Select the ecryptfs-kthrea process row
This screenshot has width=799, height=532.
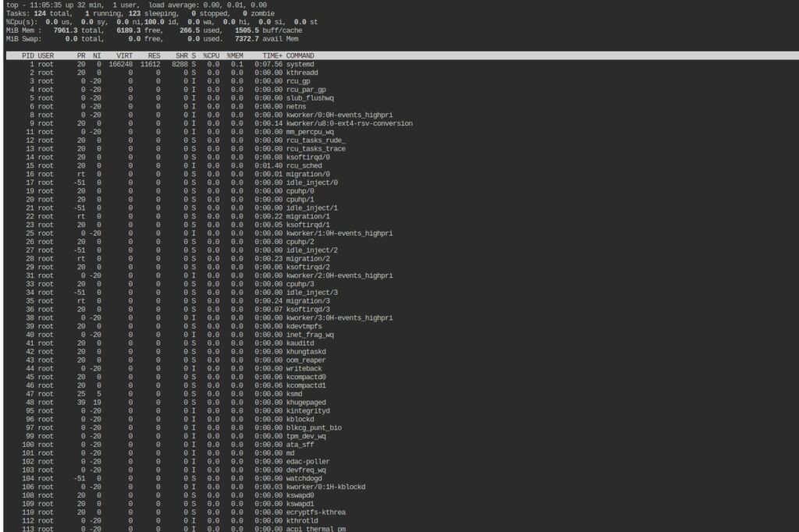tap(315, 512)
